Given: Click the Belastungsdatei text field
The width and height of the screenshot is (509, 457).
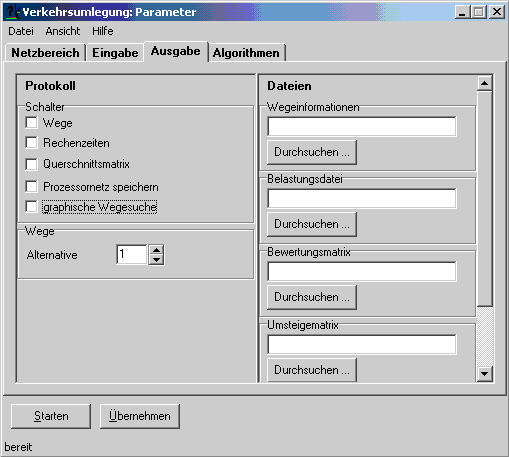Looking at the screenshot, I should [x=362, y=198].
